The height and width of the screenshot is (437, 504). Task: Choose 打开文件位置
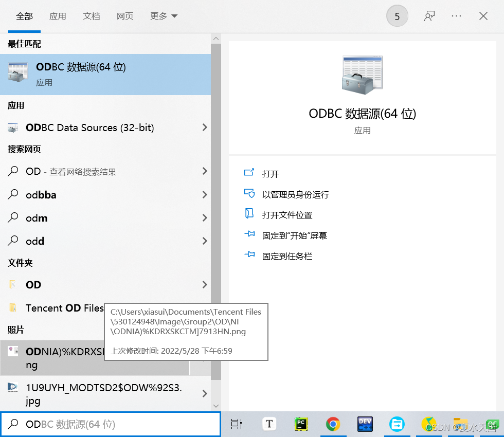tap(287, 215)
